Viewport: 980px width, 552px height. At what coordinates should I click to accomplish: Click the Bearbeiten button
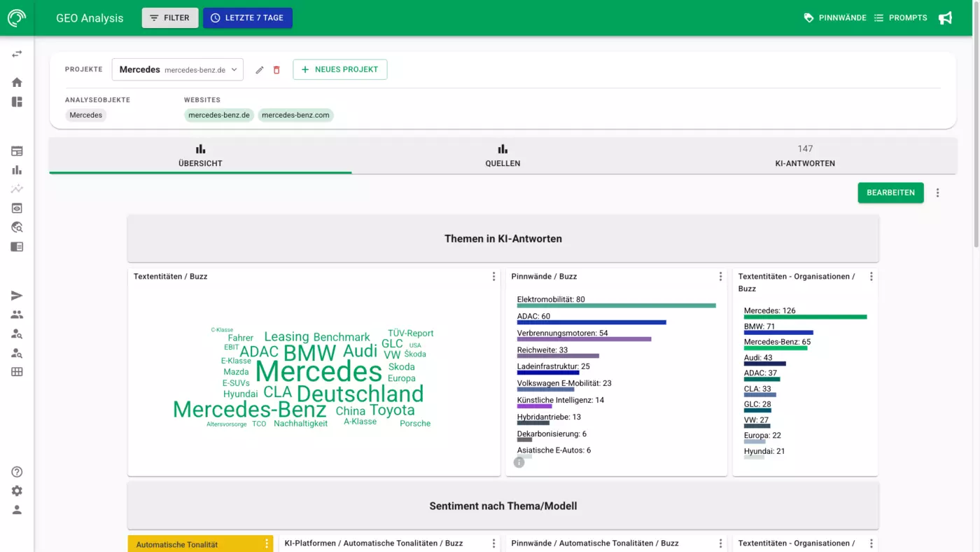[x=890, y=193]
